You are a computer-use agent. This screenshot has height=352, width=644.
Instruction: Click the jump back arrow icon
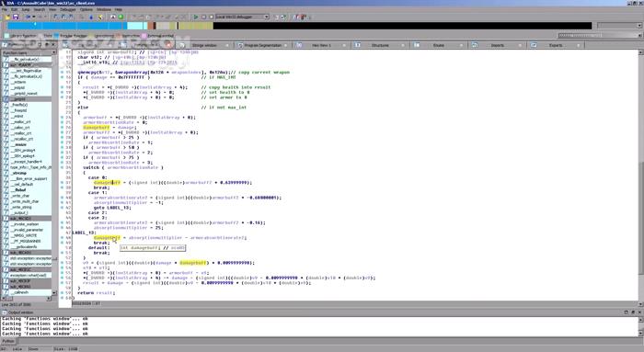click(29, 17)
